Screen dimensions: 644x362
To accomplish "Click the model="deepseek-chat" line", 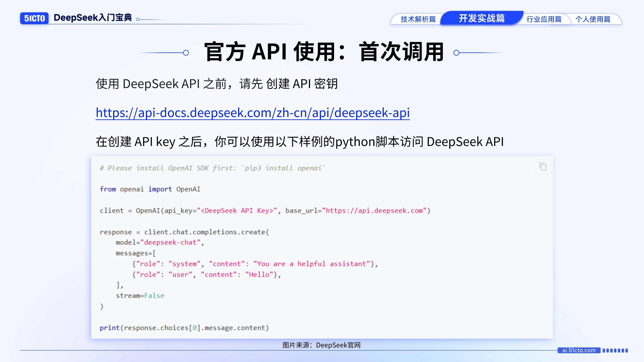I will pos(160,243).
